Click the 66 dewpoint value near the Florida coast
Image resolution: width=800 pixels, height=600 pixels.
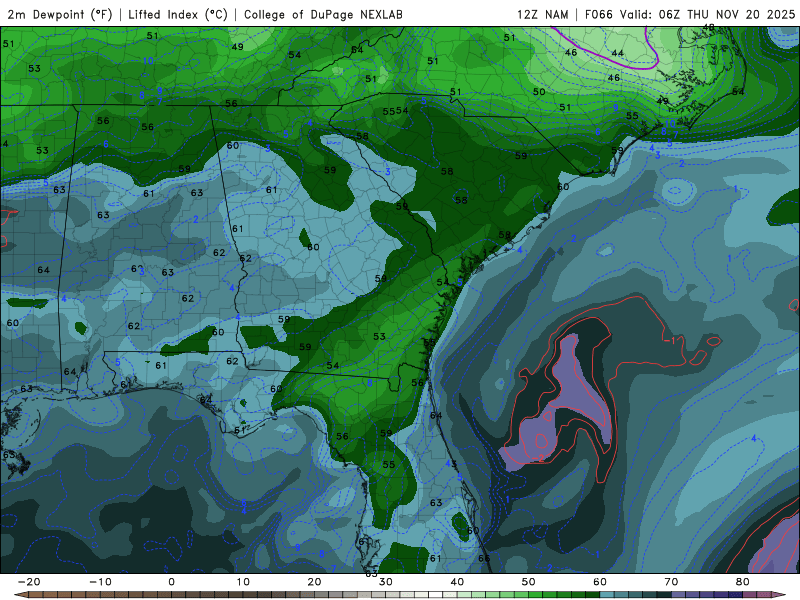click(x=484, y=558)
